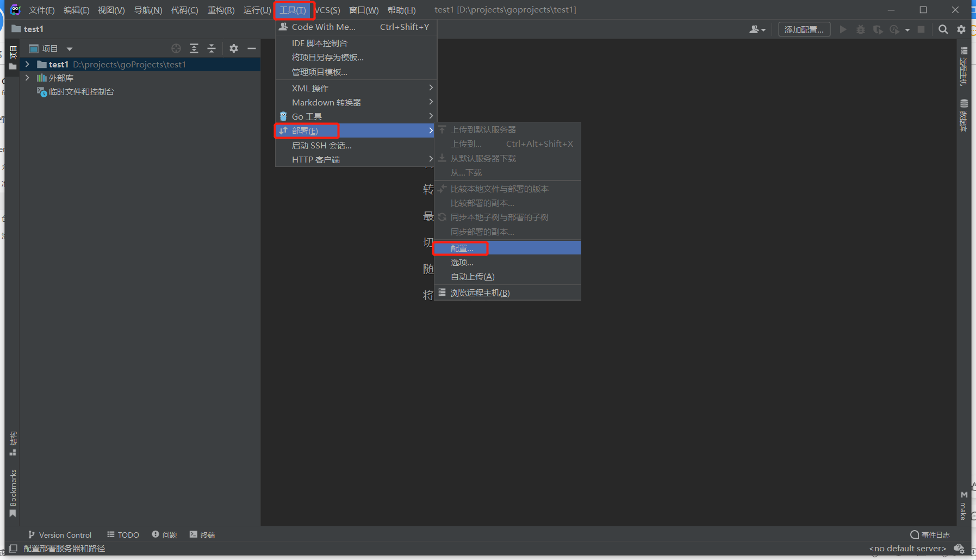Click the locate/select opened file target icon

176,48
